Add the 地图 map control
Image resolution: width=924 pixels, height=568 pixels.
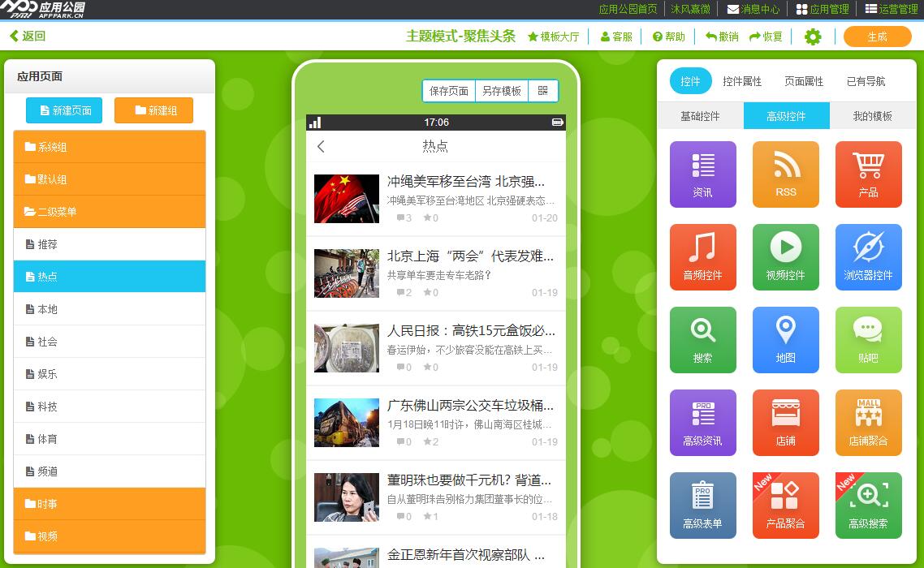784,339
